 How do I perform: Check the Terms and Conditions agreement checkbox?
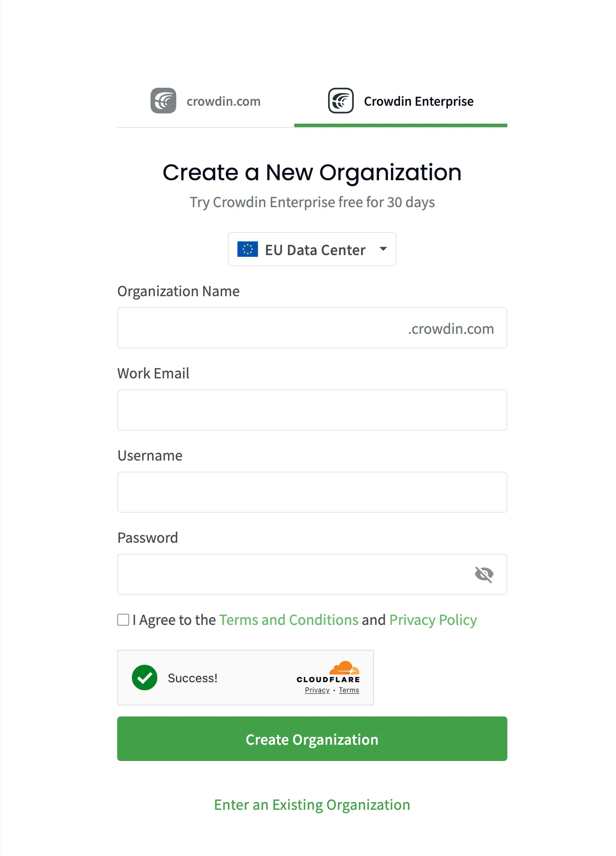point(123,619)
